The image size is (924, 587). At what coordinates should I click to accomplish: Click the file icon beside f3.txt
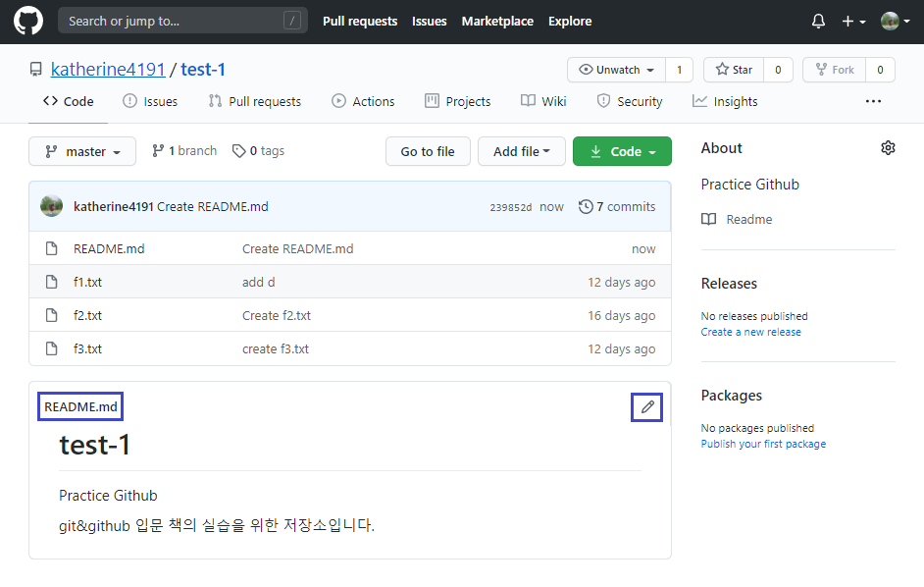pyautogui.click(x=52, y=348)
